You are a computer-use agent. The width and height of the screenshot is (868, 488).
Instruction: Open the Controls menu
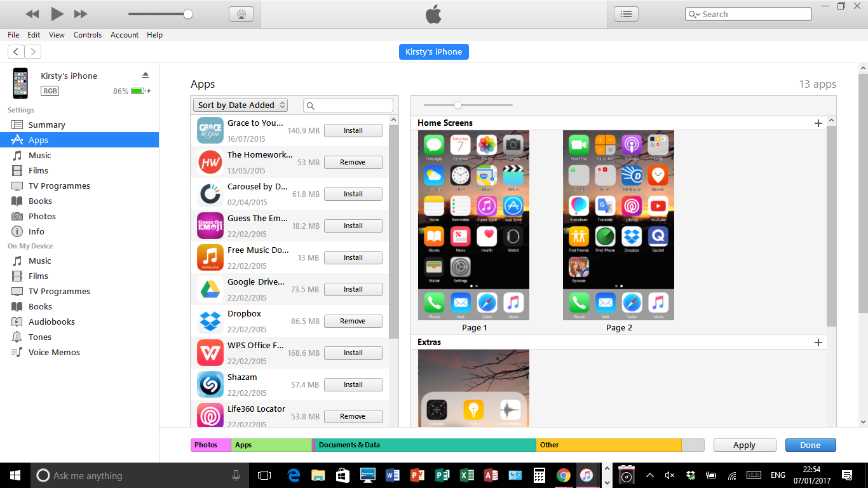pos(88,35)
